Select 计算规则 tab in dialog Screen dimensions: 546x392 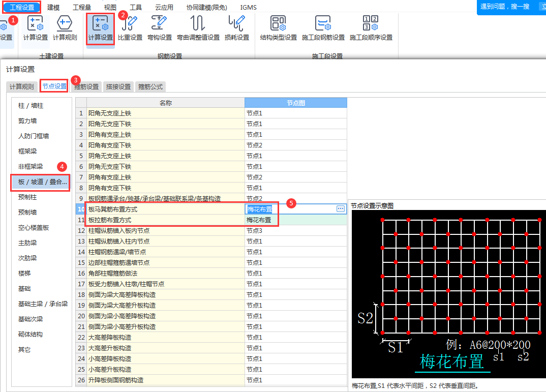21,86
